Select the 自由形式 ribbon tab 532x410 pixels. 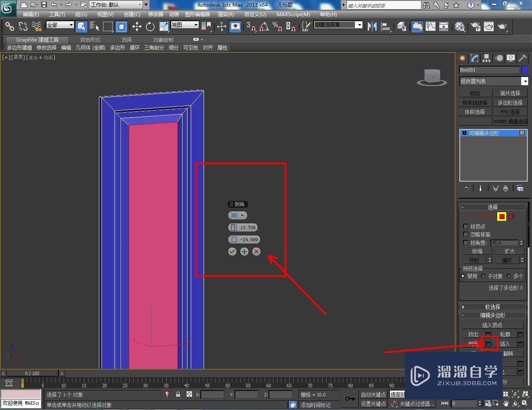(90, 40)
